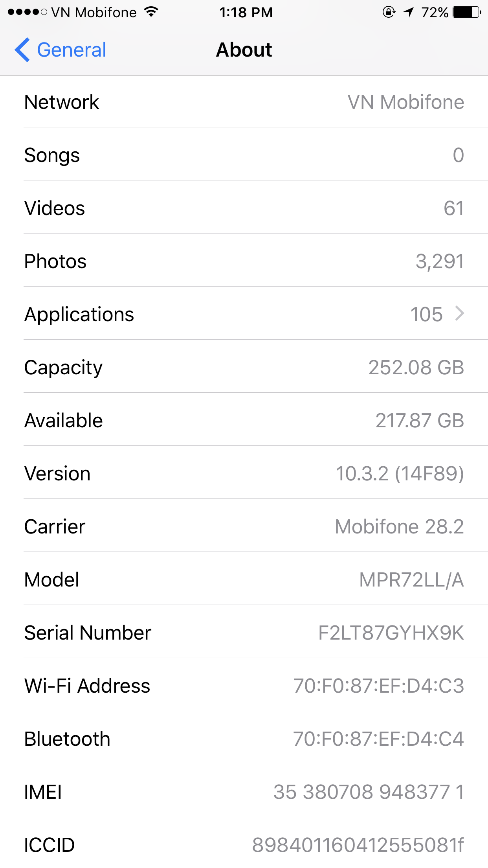Open the Applications row showing 105
The height and width of the screenshot is (868, 488).
click(x=244, y=314)
